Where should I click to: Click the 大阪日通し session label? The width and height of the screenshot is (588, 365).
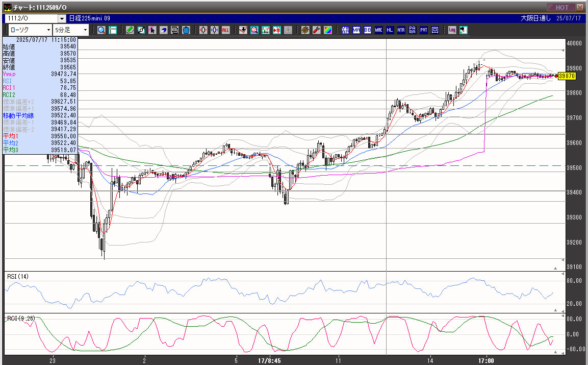535,18
